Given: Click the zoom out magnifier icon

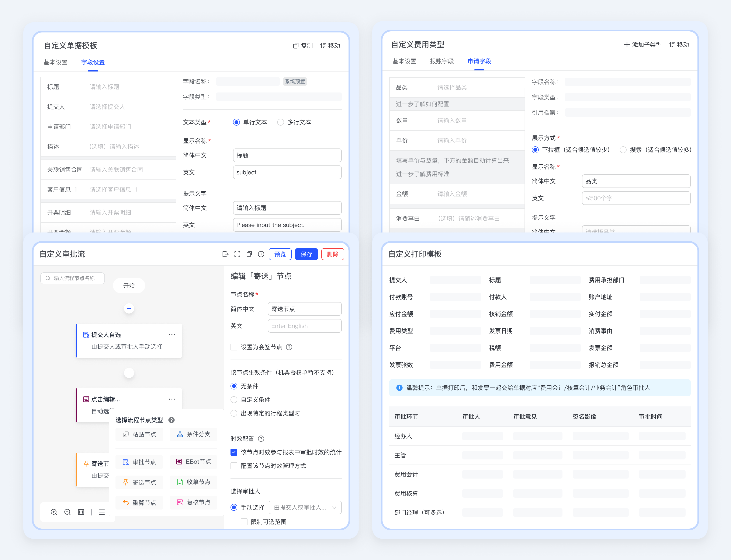Looking at the screenshot, I should (67, 512).
